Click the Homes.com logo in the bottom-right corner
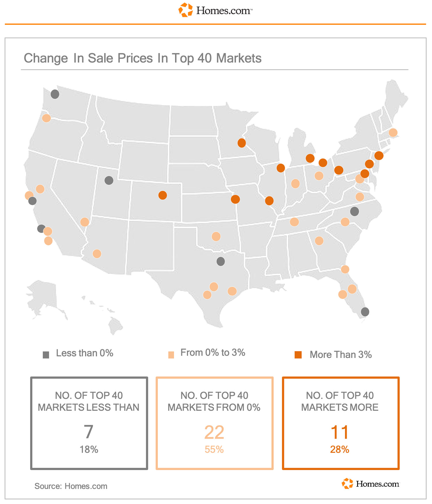Screen dimensions: 432x504 pyautogui.click(x=371, y=484)
